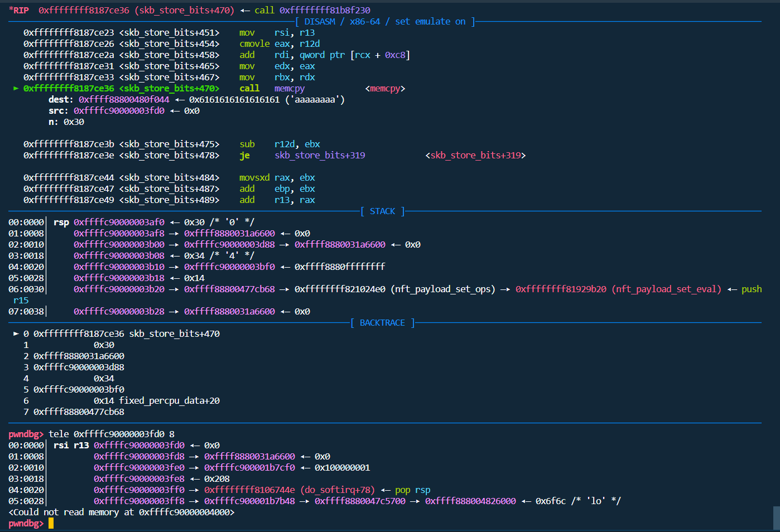The image size is (780, 532).
Task: Click backtrace frame 3 0xffffc90000003d88
Action: [x=74, y=367]
